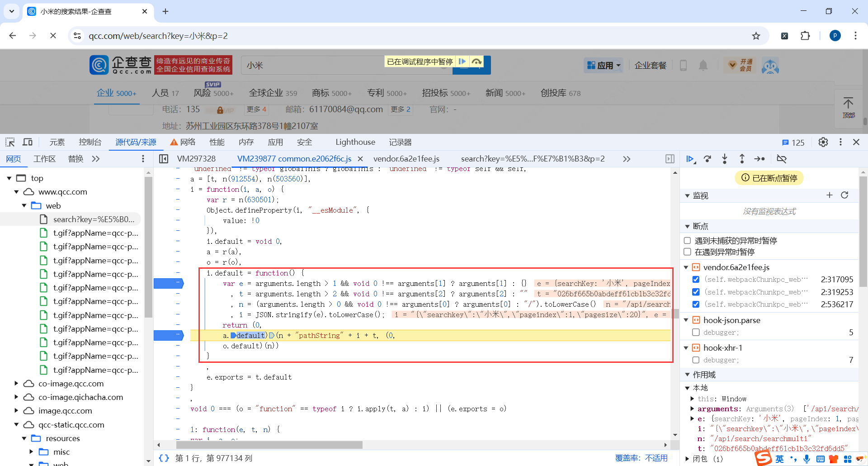Expand co-image.qcc.com domain node
The width and height of the screenshot is (868, 466).
[x=16, y=384]
